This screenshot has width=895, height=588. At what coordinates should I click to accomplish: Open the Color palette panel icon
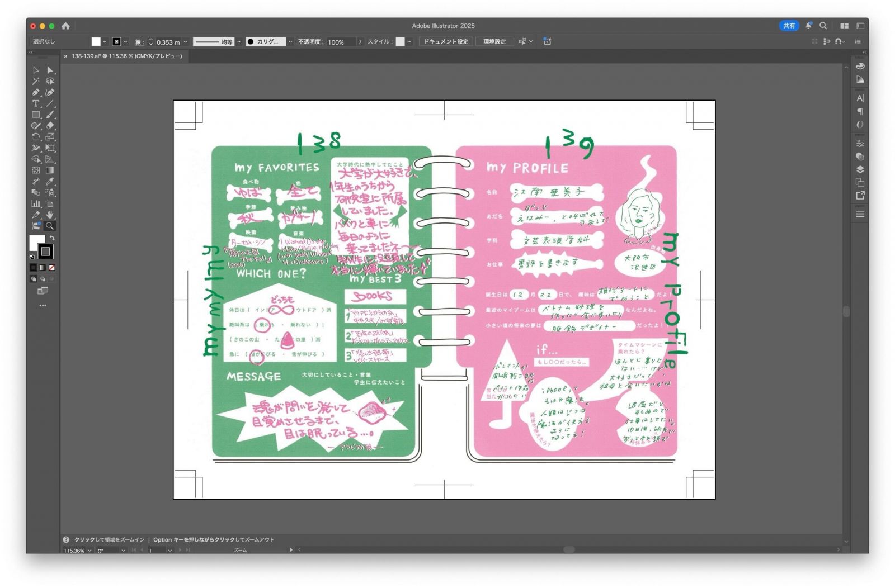(x=860, y=67)
